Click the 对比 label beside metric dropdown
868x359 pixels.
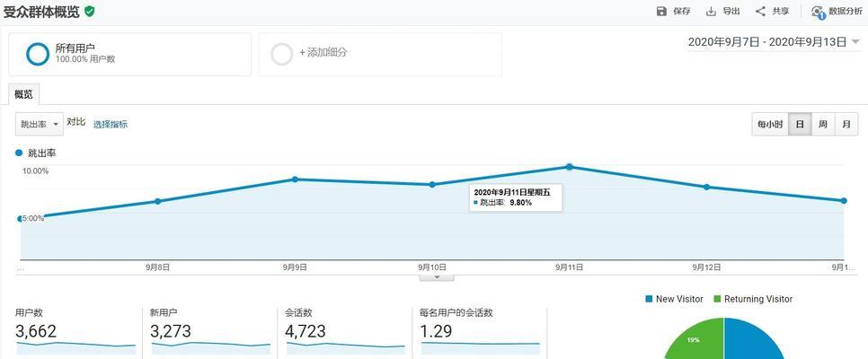click(x=75, y=122)
